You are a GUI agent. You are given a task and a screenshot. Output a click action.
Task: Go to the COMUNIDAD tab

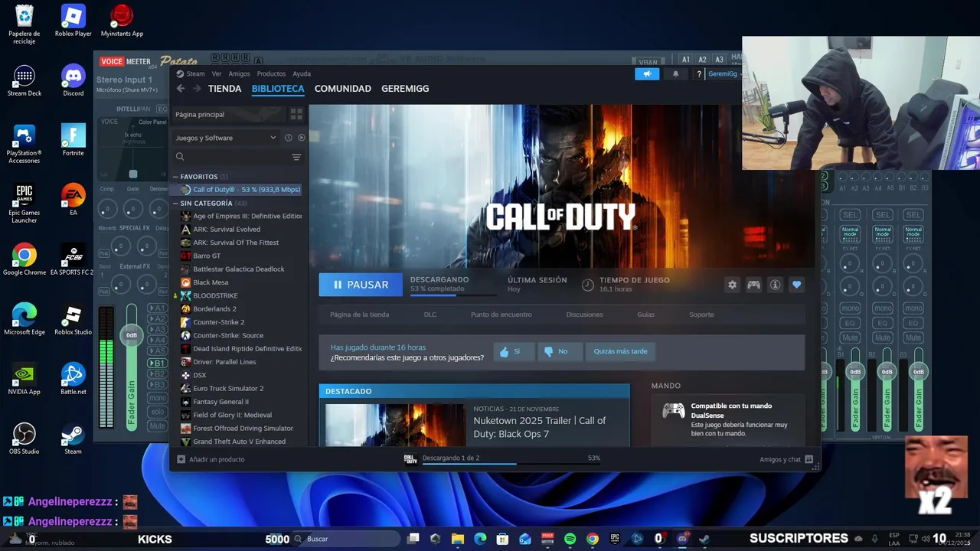pos(342,89)
